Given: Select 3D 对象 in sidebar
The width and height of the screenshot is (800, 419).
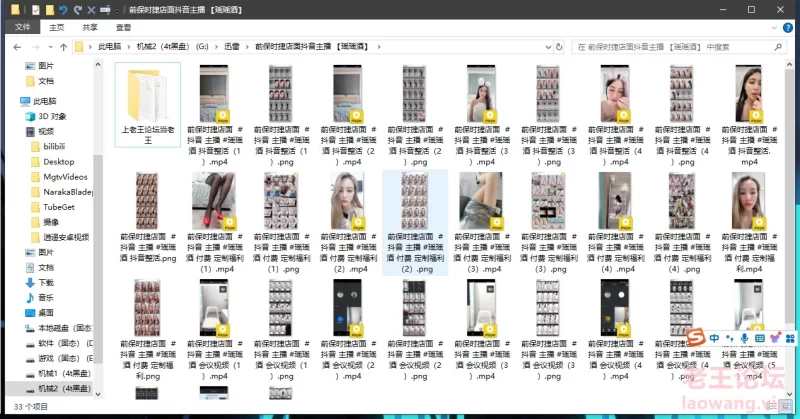Looking at the screenshot, I should [x=52, y=116].
